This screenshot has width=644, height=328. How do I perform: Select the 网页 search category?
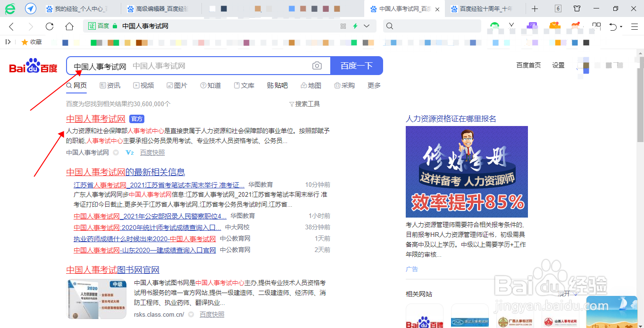pos(77,85)
